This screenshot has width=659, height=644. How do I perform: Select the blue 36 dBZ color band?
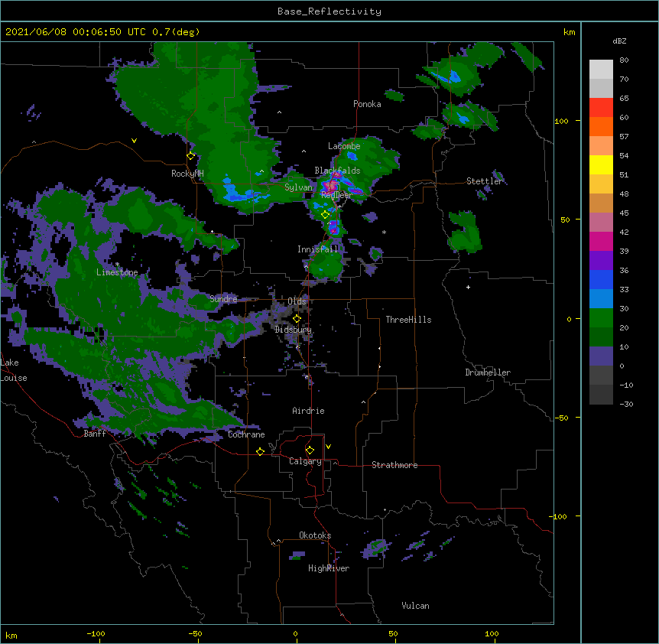coord(601,279)
